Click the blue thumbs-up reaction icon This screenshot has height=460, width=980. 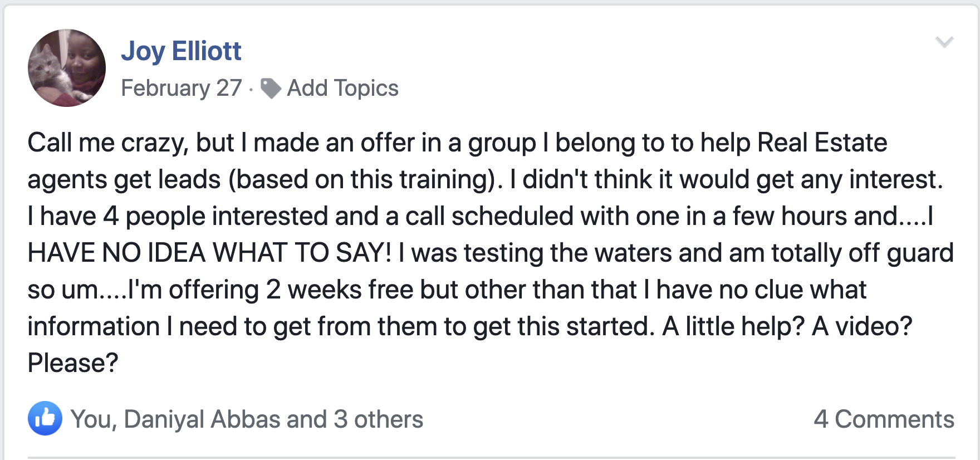pyautogui.click(x=45, y=418)
